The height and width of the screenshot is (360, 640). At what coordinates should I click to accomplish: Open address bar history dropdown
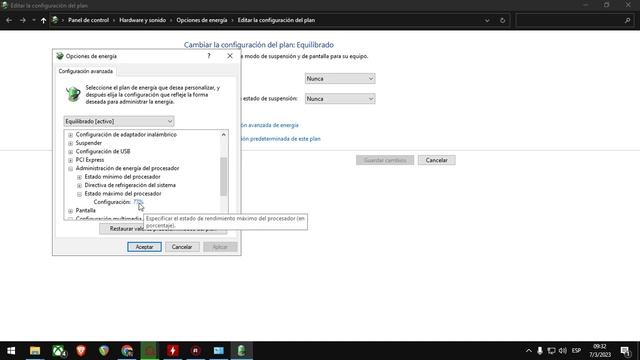[x=487, y=20]
